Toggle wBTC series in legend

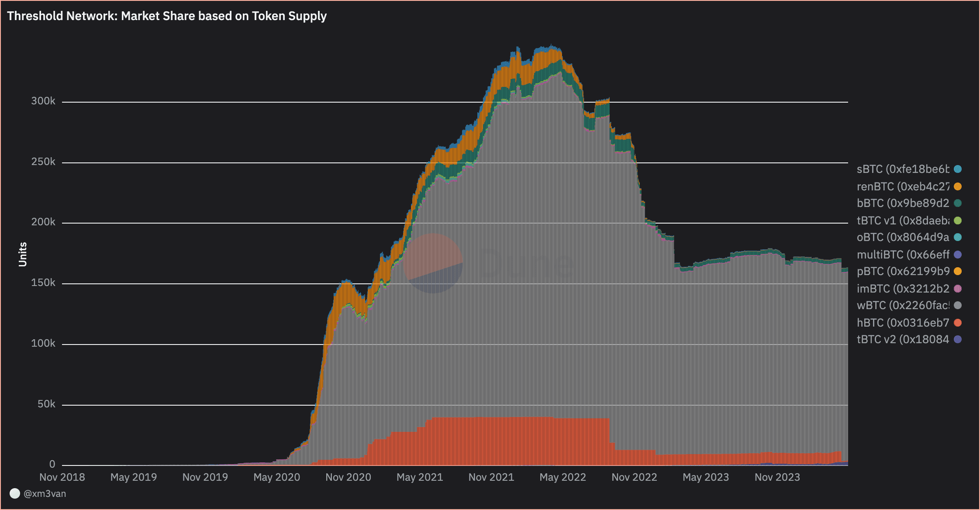point(903,305)
